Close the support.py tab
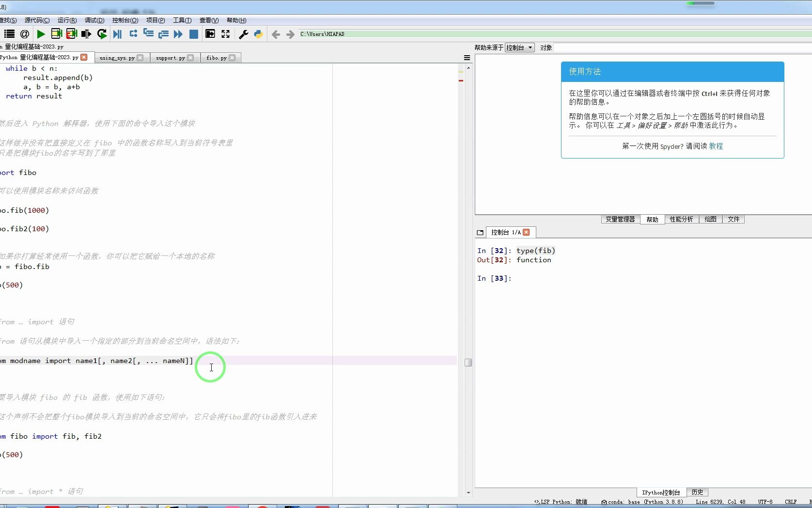 click(190, 58)
